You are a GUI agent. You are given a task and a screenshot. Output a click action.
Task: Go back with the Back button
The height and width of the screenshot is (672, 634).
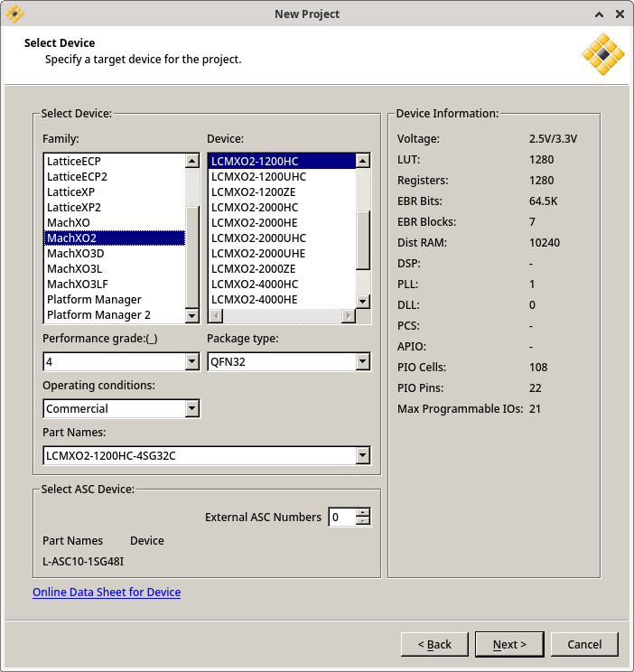[x=434, y=644]
